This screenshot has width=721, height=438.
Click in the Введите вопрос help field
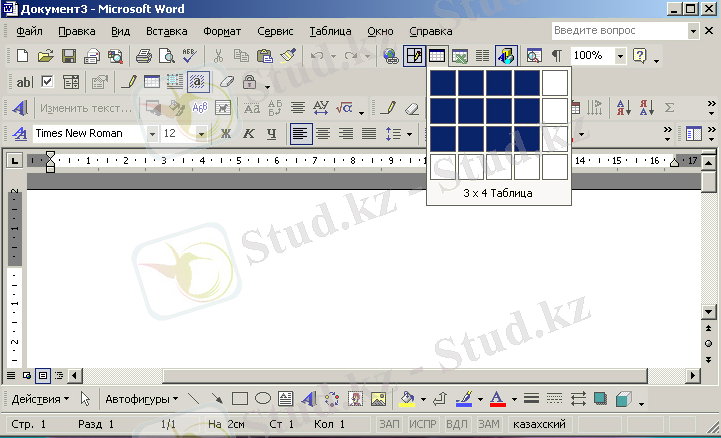[619, 31]
